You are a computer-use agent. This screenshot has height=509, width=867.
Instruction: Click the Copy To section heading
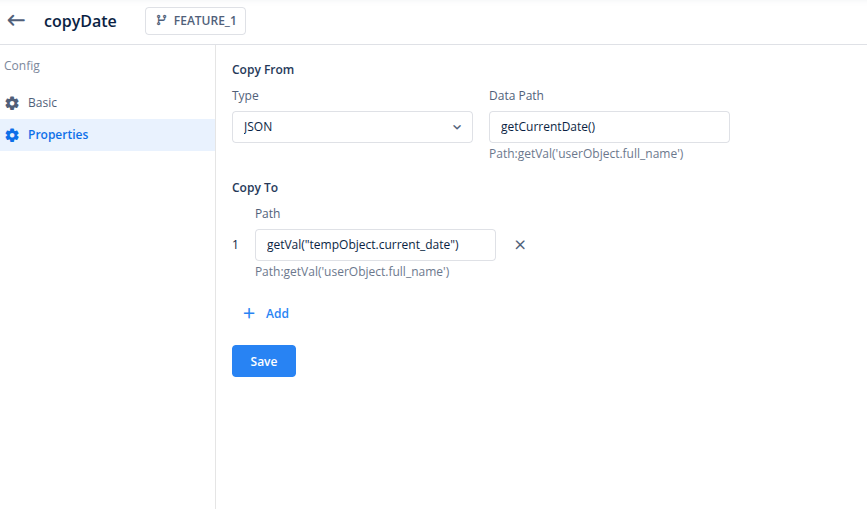255,188
